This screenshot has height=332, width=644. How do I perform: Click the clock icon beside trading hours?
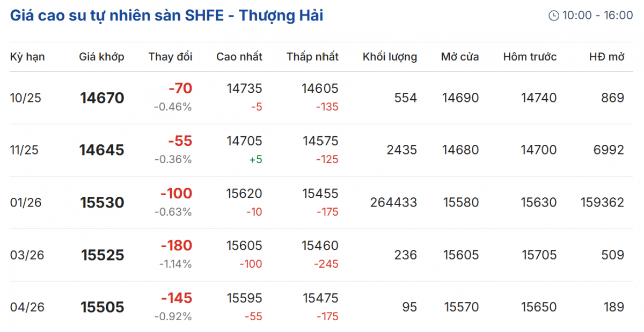pos(553,16)
